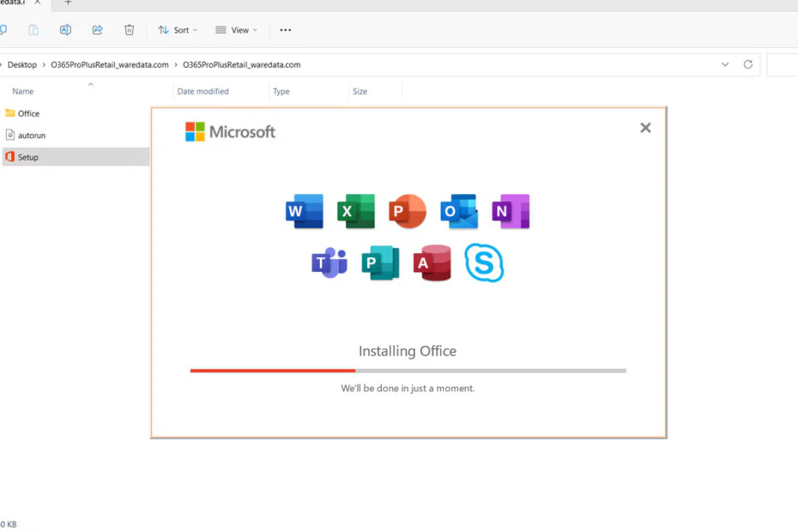Click the Delete trash icon in toolbar

pyautogui.click(x=130, y=30)
